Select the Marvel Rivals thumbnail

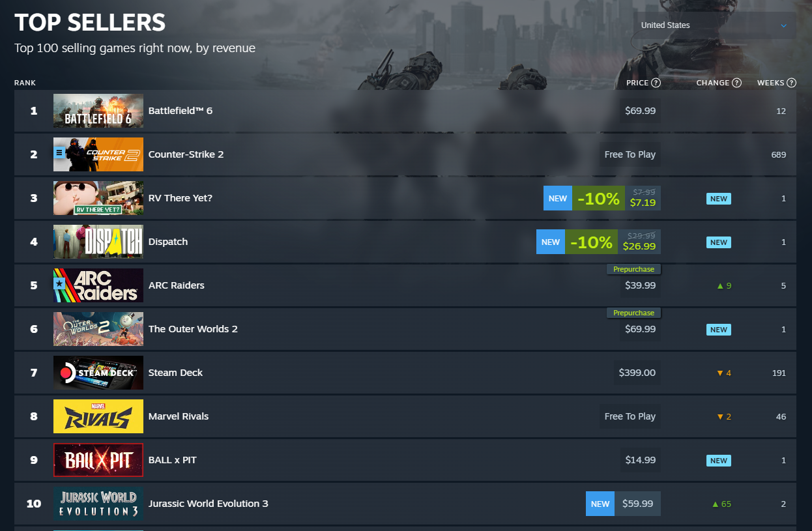pyautogui.click(x=98, y=416)
